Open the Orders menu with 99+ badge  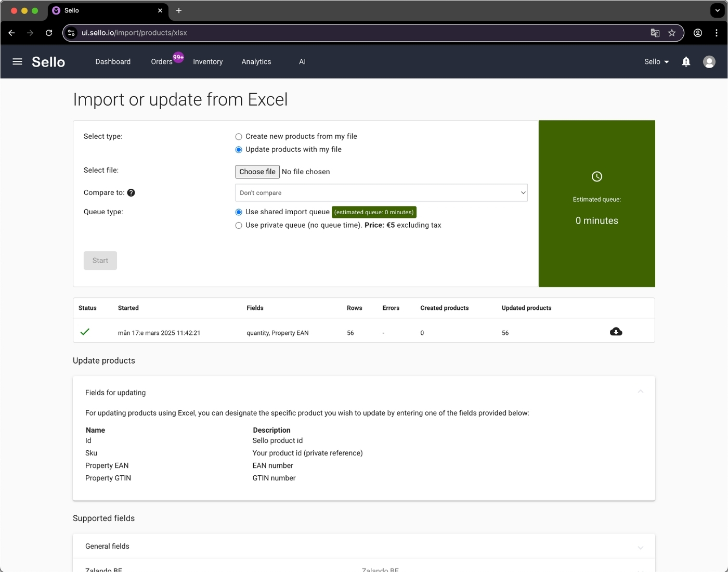162,61
